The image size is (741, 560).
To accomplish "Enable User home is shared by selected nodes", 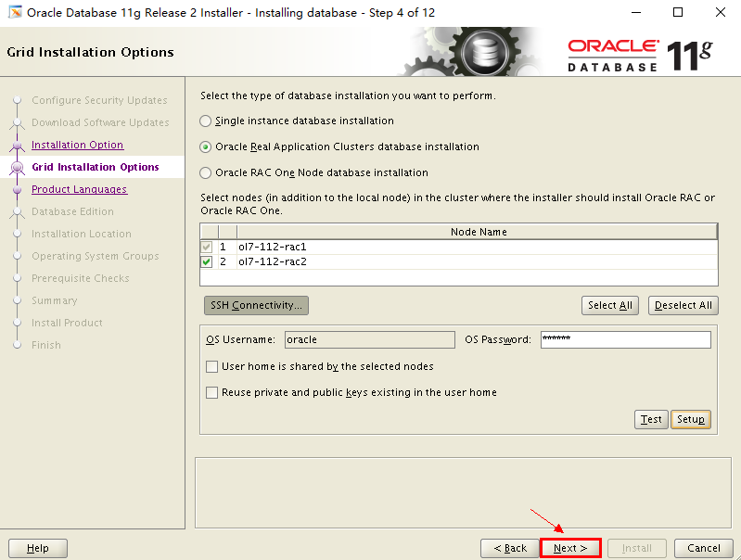I will click(211, 367).
